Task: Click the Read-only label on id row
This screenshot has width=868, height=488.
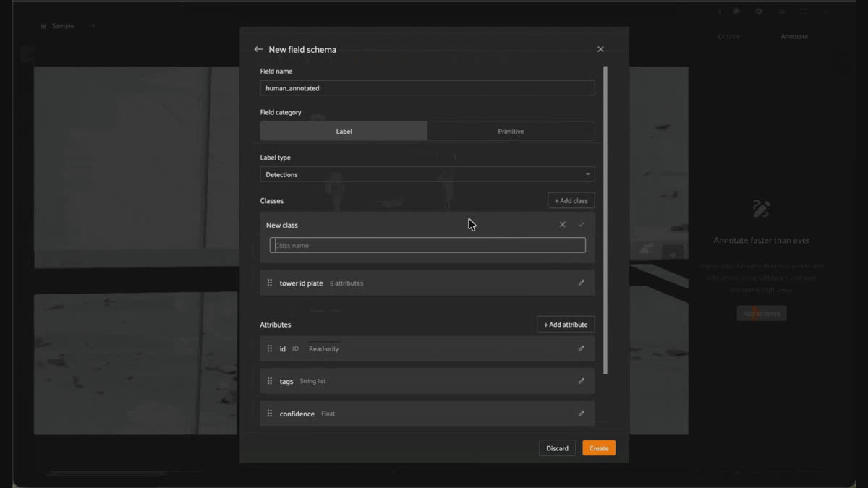Action: (323, 349)
